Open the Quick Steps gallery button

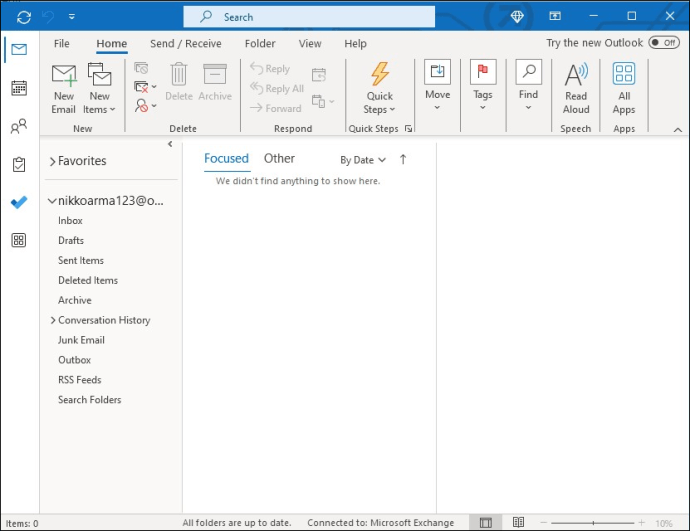(380, 89)
